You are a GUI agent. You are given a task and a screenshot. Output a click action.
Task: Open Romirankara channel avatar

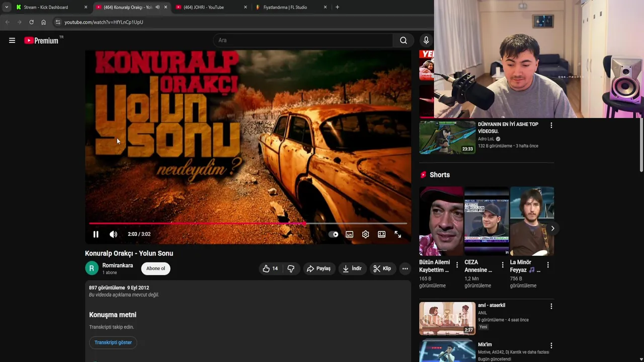(92, 268)
